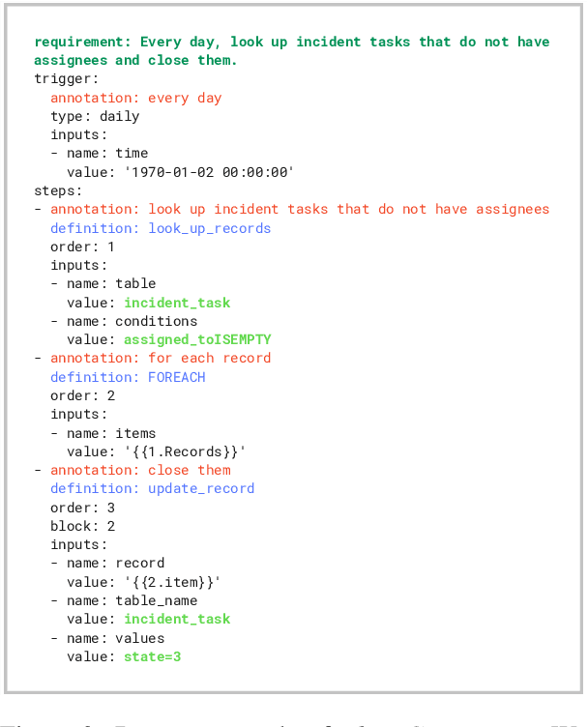Select 'annotation: close them' line
588x727 pixels.
pyautogui.click(x=140, y=470)
